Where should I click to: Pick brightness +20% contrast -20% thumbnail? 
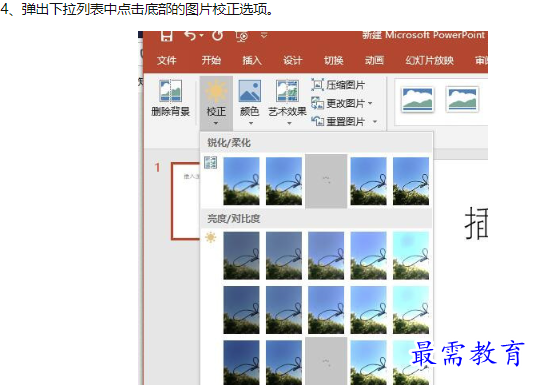(x=368, y=310)
